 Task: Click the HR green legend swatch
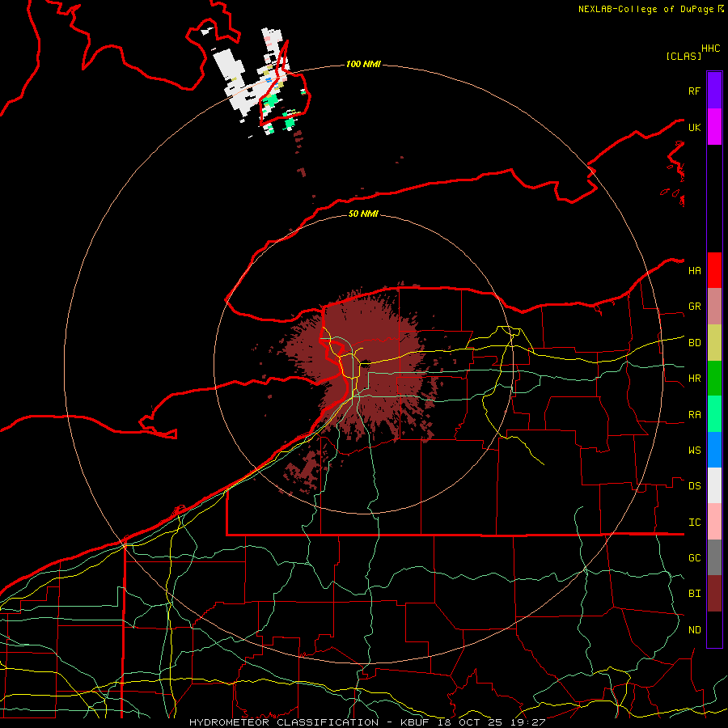pos(714,379)
